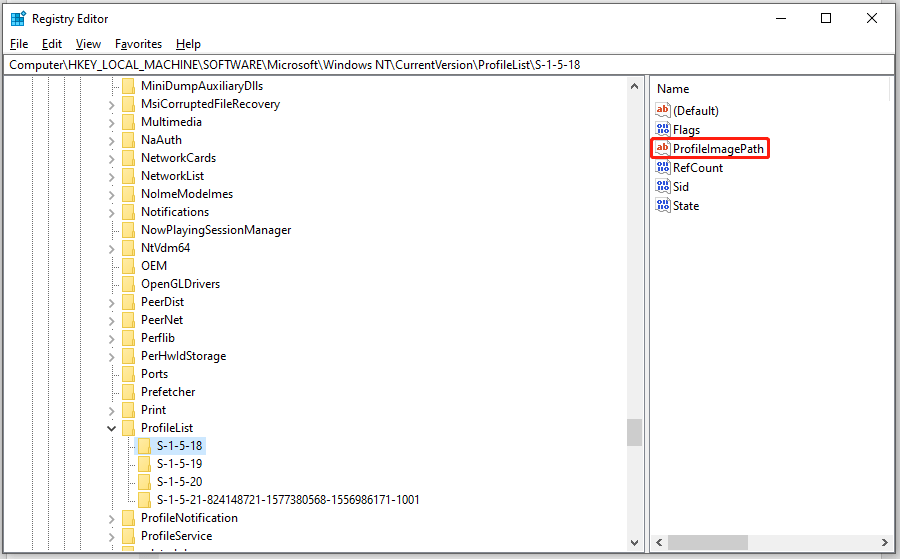Minimize the Registry Editor window
Screen dimensions: 900x559
781,18
